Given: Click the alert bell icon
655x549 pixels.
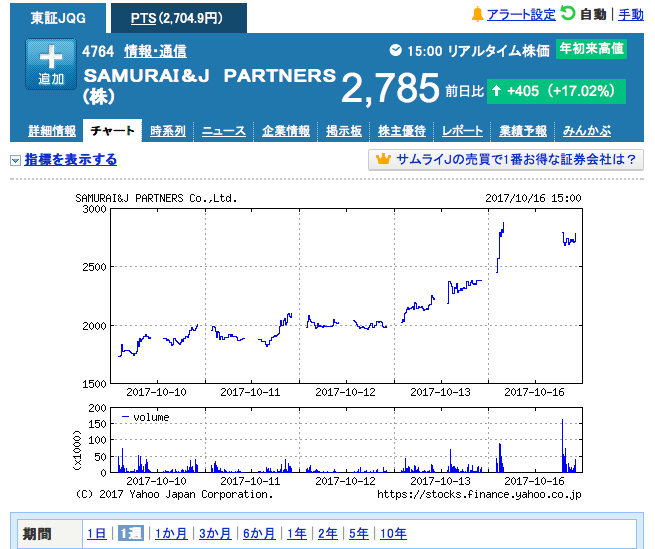Looking at the screenshot, I should coord(477,15).
